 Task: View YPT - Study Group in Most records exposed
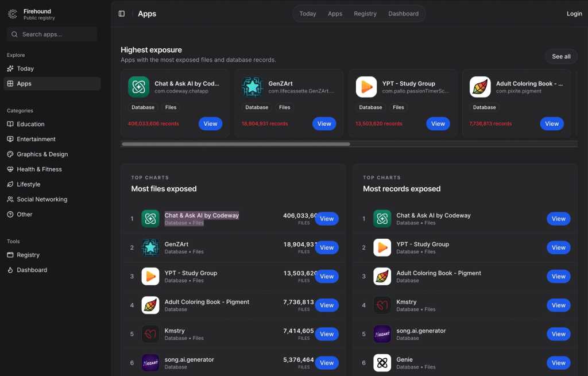tap(558, 247)
